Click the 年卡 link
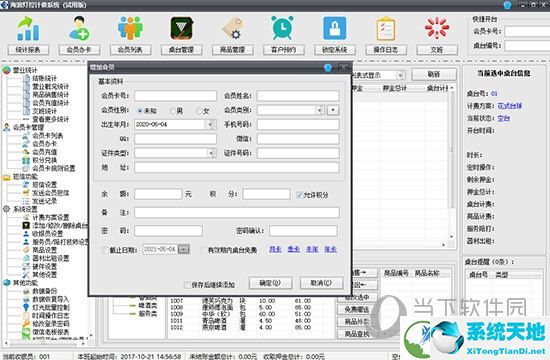This screenshot has width=550, height=360. [330, 249]
